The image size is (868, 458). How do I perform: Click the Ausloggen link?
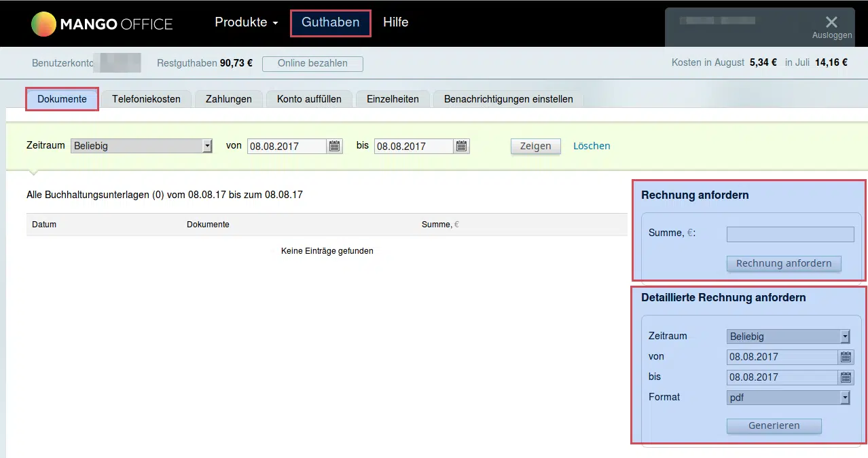pyautogui.click(x=832, y=35)
